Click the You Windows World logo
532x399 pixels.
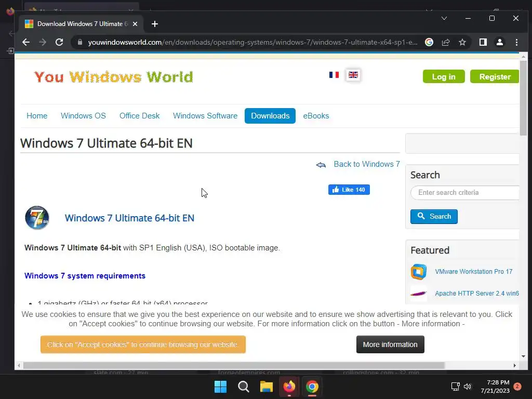point(114,77)
